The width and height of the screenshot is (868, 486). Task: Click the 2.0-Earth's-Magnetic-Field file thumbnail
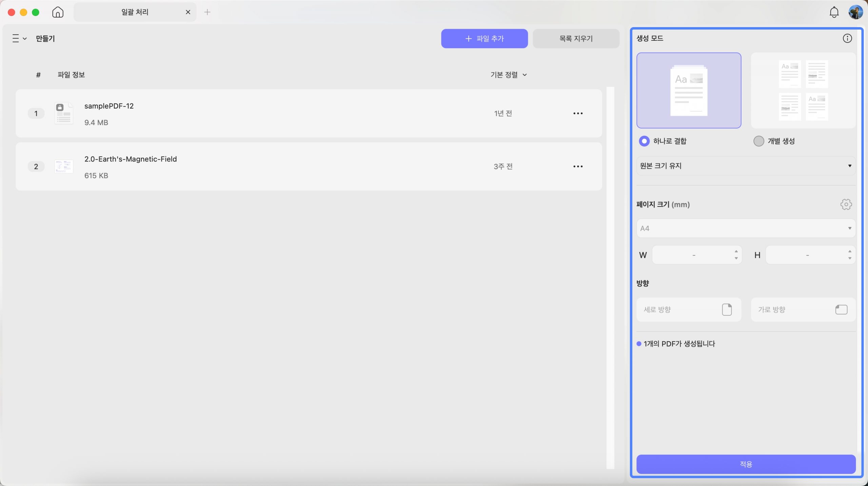(64, 167)
